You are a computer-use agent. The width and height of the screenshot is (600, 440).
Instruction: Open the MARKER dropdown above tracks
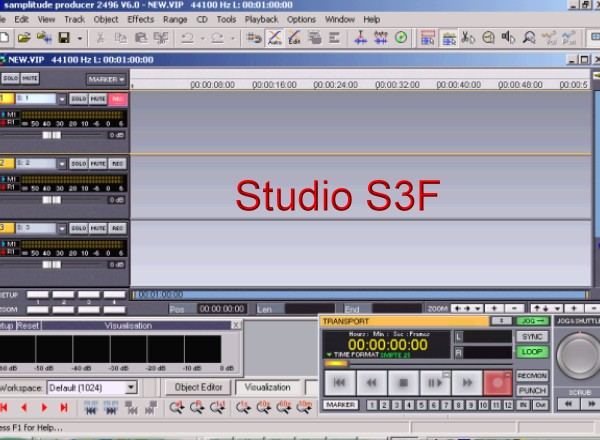pyautogui.click(x=106, y=79)
